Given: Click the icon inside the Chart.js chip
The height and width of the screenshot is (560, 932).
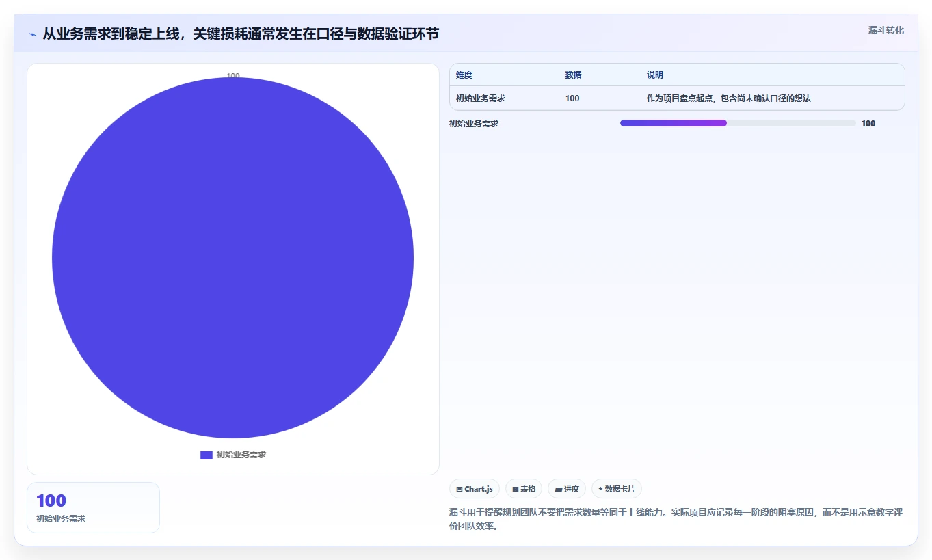Looking at the screenshot, I should (460, 490).
